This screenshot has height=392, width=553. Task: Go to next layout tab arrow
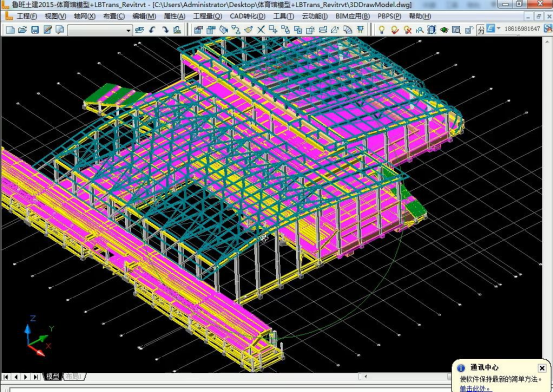click(x=26, y=377)
